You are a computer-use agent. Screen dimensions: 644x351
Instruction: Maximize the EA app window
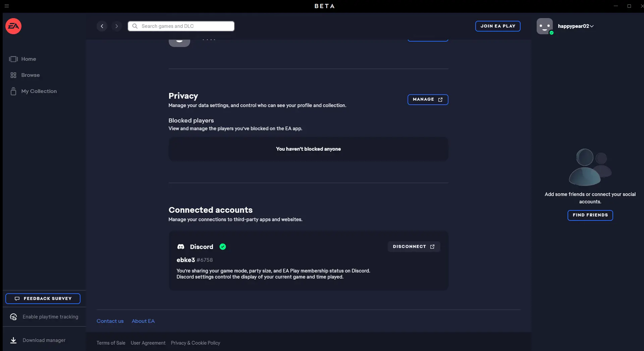(629, 6)
